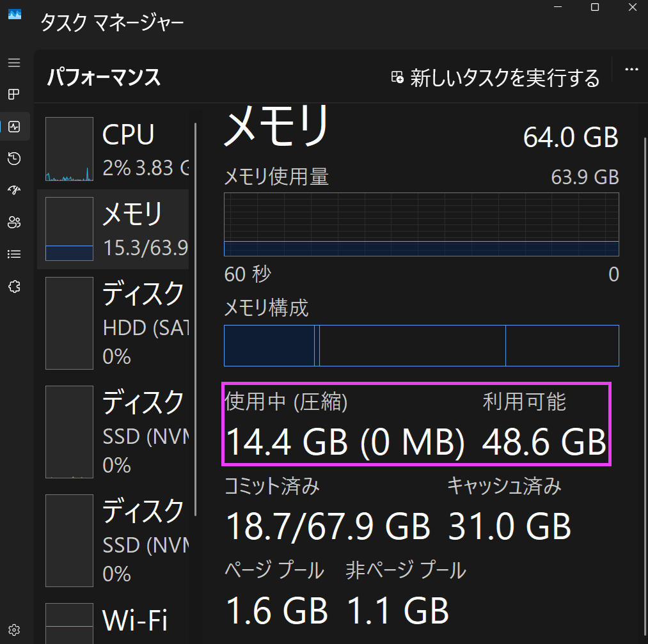
Task: Switch to the Processes page icon
Action: tap(14, 95)
